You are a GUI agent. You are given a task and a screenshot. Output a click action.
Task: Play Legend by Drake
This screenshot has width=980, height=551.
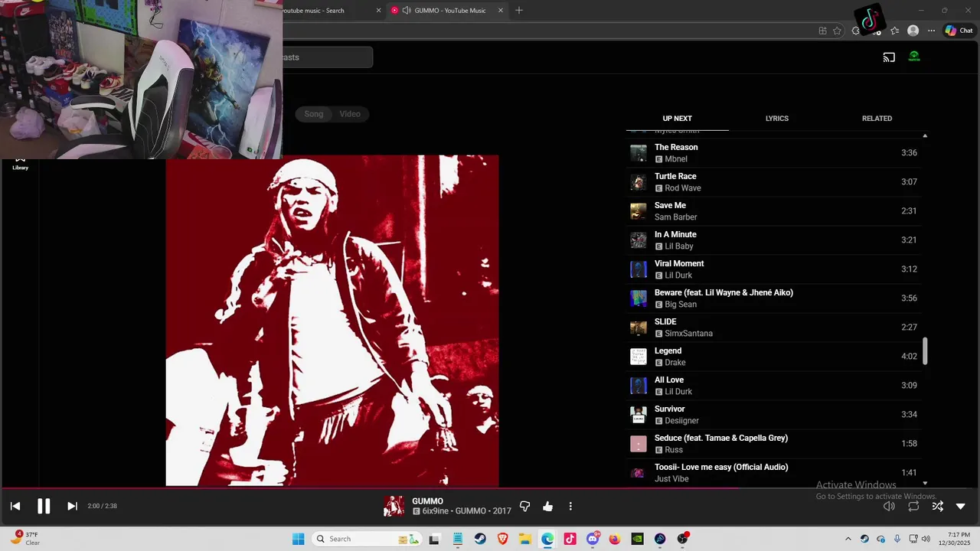coord(773,357)
